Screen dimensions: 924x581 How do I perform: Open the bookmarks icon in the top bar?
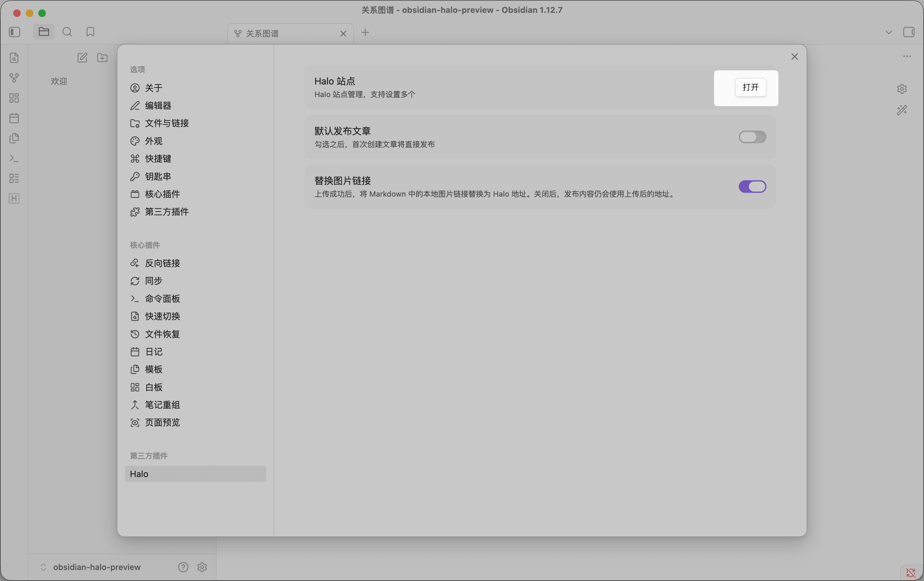click(90, 32)
